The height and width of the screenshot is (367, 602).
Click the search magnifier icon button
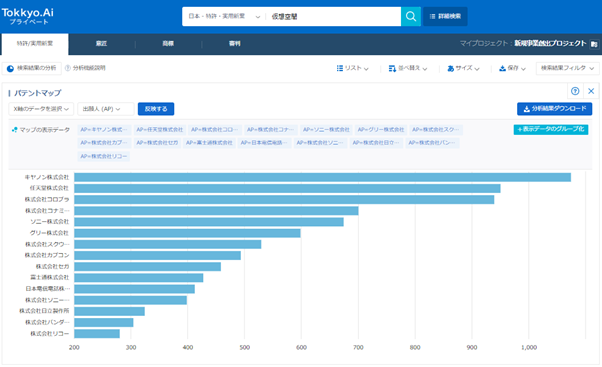[x=410, y=17]
